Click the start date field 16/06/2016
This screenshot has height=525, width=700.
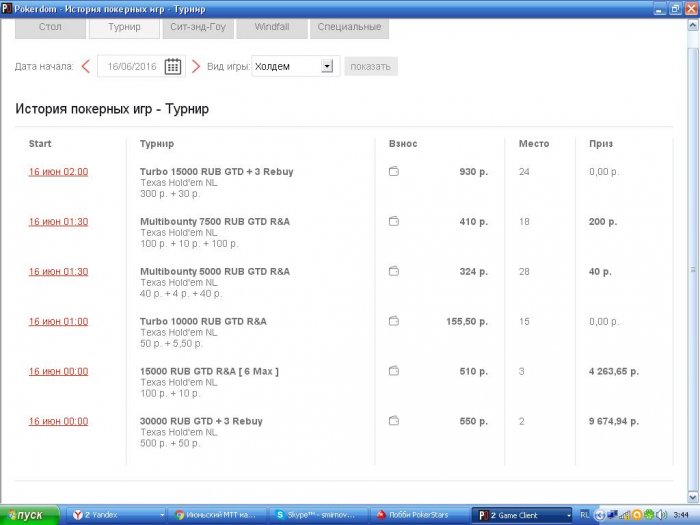[x=131, y=67]
